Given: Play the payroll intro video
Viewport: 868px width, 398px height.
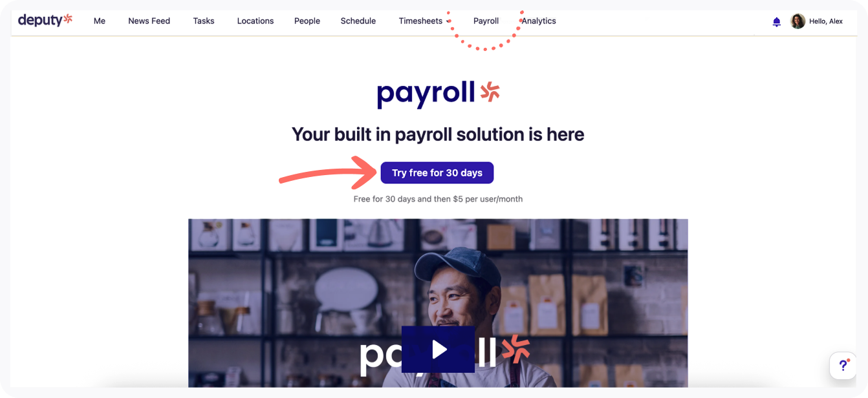Looking at the screenshot, I should 439,350.
